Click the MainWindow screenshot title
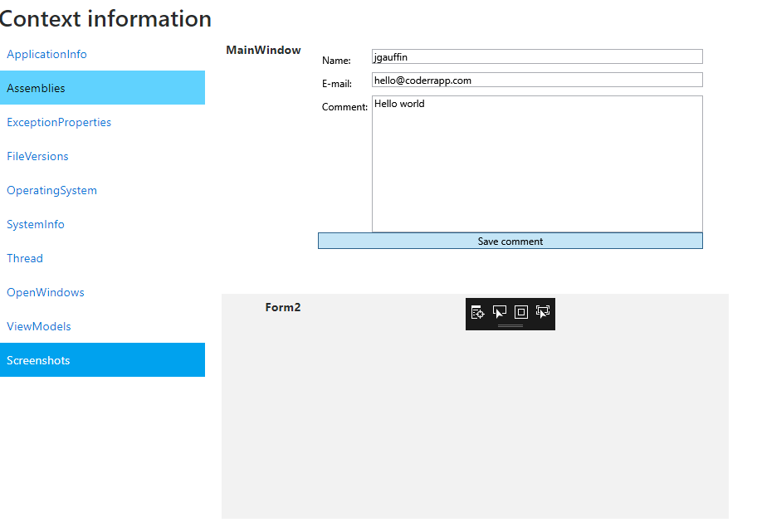Screen dimensions: 757x532 click(x=264, y=50)
